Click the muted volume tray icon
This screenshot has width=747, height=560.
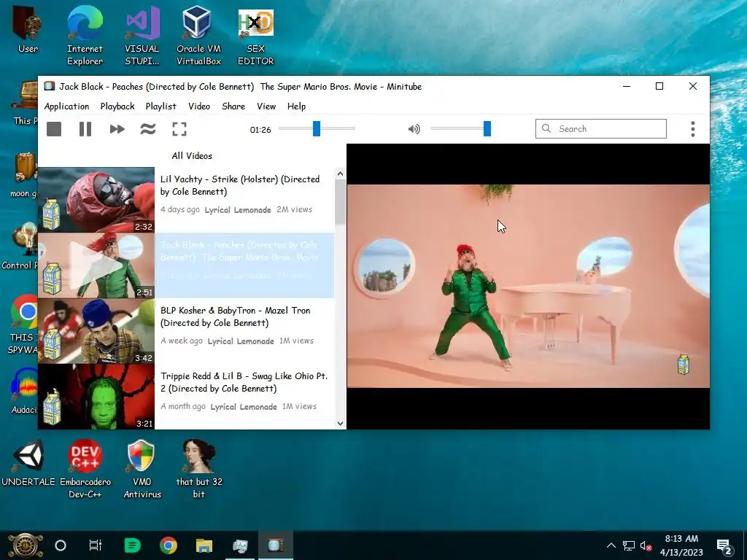pos(646,545)
